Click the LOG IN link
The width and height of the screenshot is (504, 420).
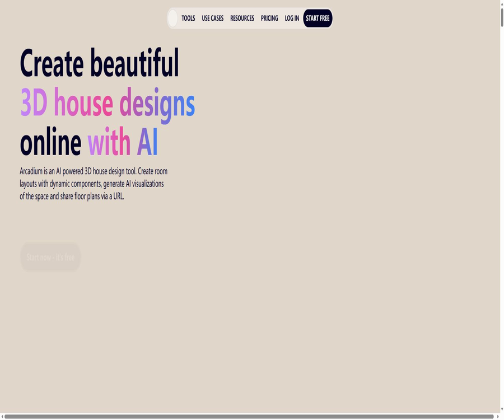[292, 18]
